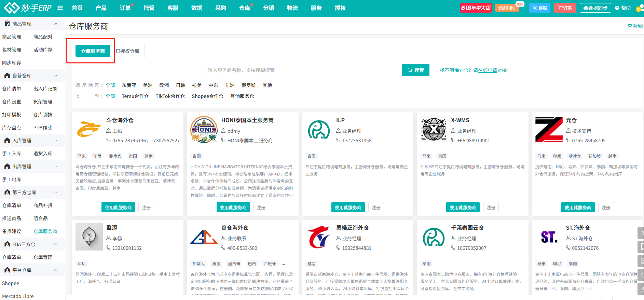
Task: Click the 数据同步 cloud button
Action: pos(595,8)
